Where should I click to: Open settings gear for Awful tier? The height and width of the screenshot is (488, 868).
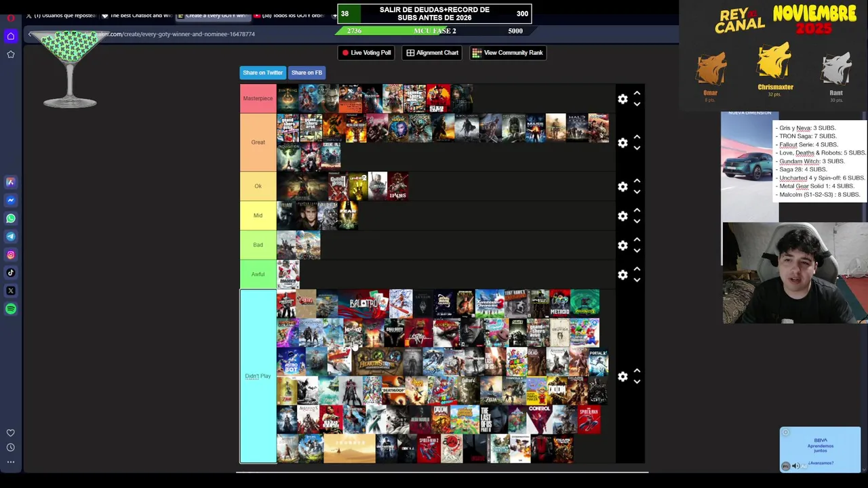point(623,274)
